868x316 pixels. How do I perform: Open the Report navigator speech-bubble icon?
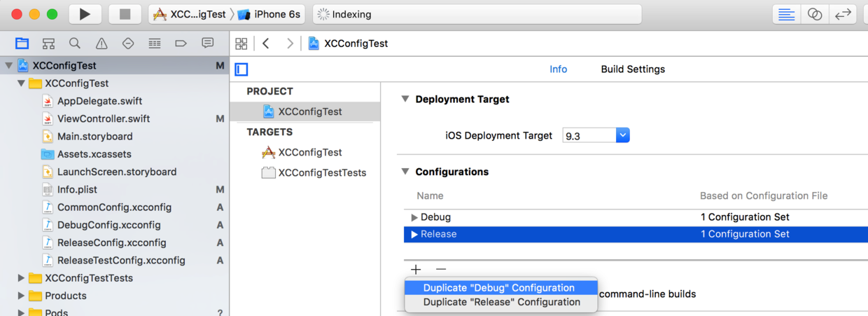pyautogui.click(x=207, y=43)
